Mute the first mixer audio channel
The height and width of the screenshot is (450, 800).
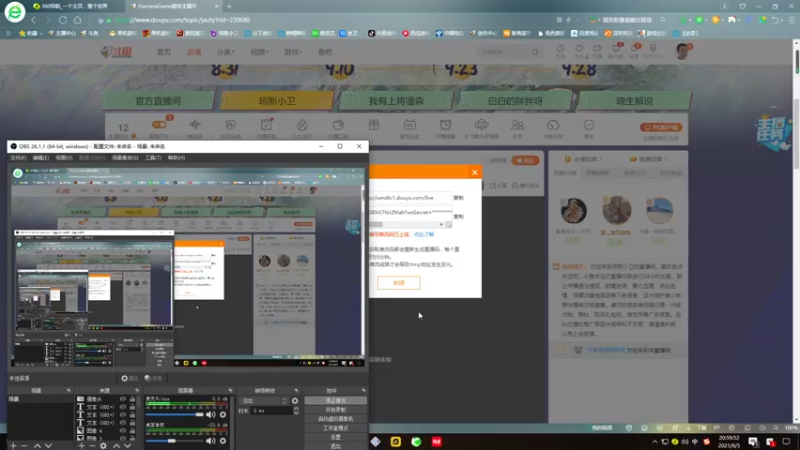click(x=211, y=415)
